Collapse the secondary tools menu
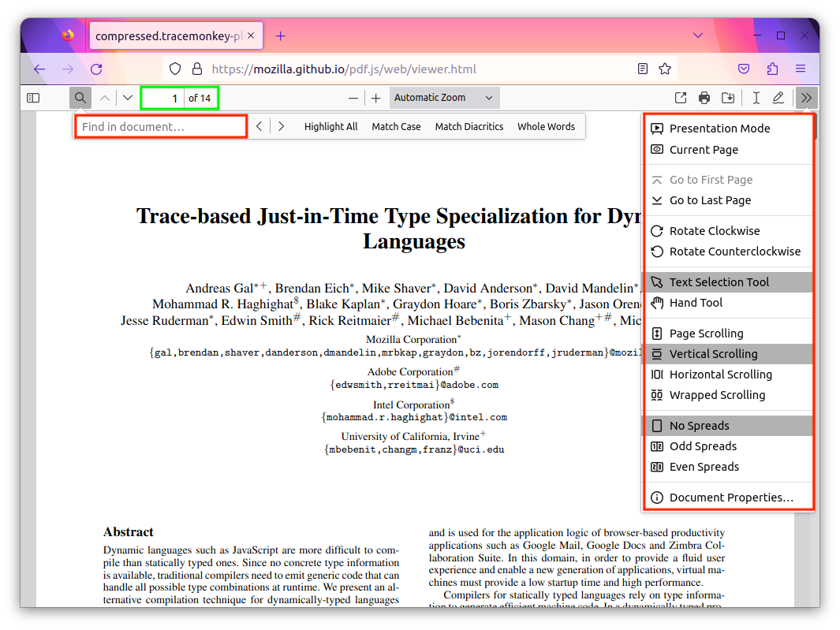 click(806, 97)
